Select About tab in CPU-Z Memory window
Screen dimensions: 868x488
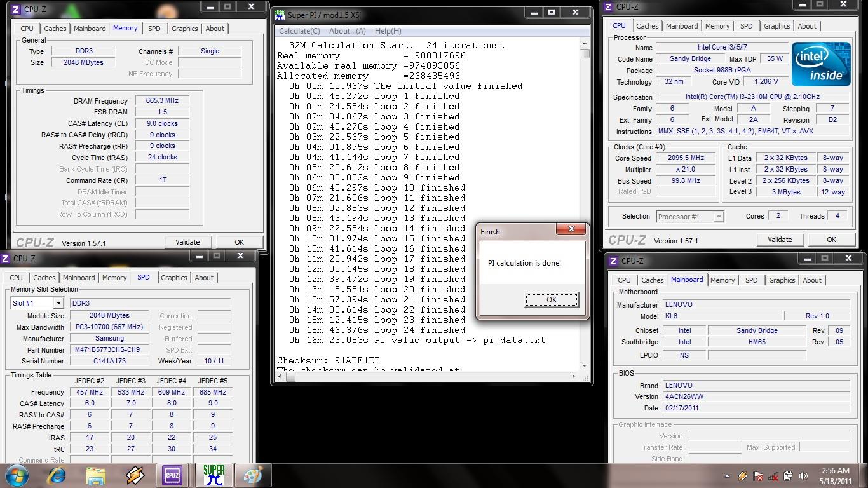point(215,29)
